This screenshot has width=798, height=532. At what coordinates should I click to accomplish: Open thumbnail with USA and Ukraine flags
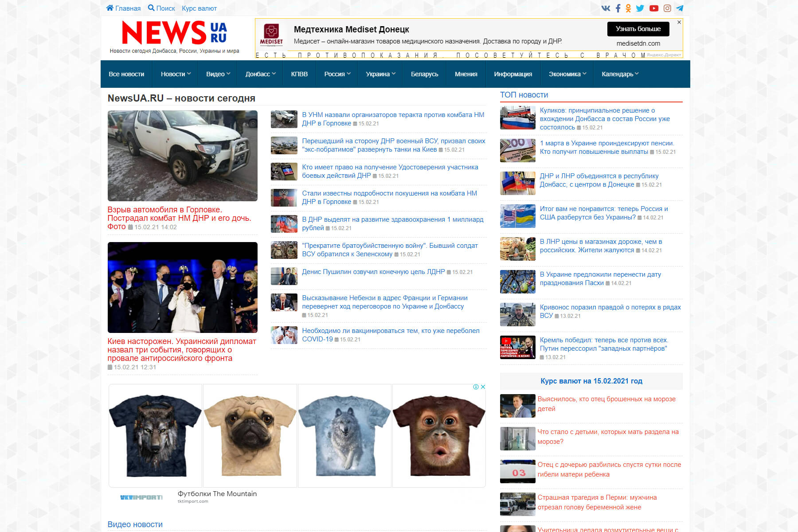[518, 216]
